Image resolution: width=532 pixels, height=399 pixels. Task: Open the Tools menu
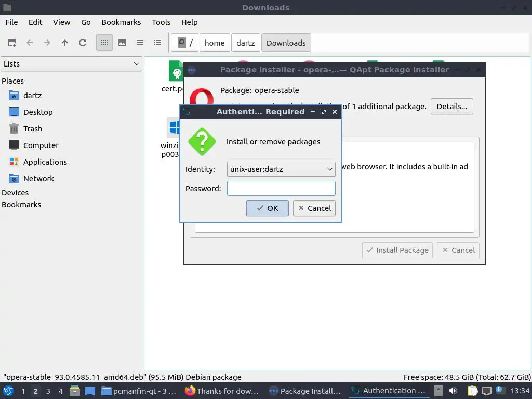[161, 22]
